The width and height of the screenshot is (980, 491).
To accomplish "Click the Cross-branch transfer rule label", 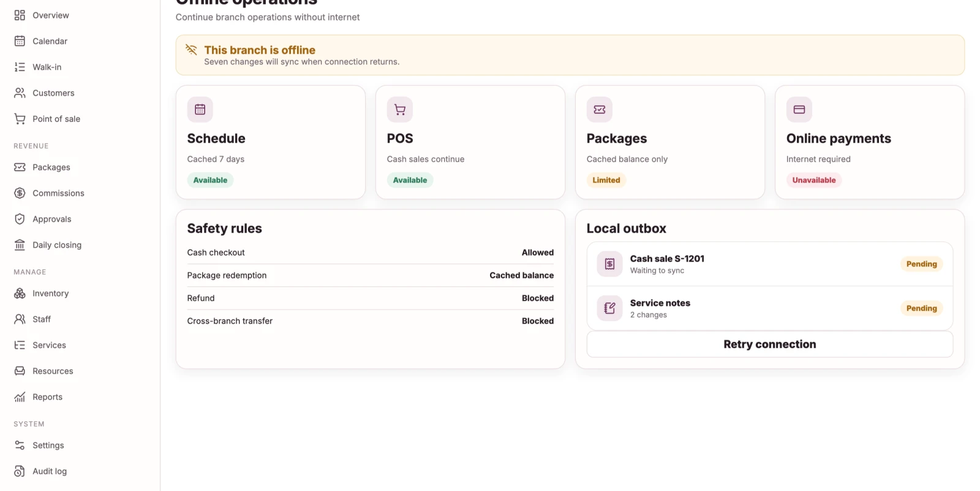I will (x=230, y=321).
